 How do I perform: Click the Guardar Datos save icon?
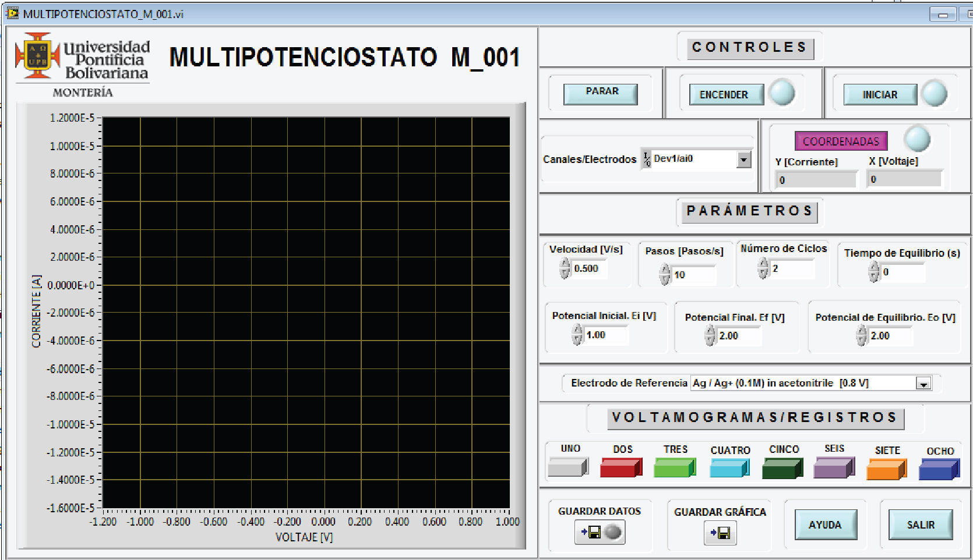pos(591,532)
